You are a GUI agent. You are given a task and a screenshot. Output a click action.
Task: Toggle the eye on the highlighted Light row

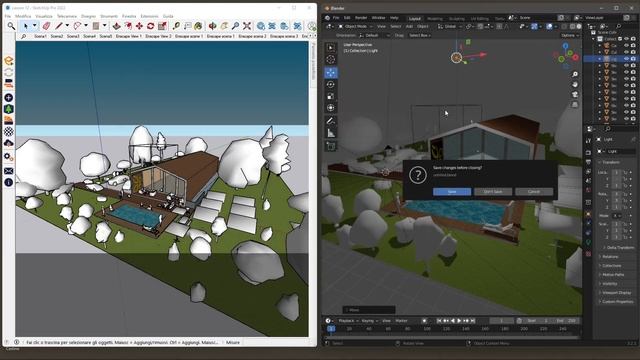(x=627, y=59)
